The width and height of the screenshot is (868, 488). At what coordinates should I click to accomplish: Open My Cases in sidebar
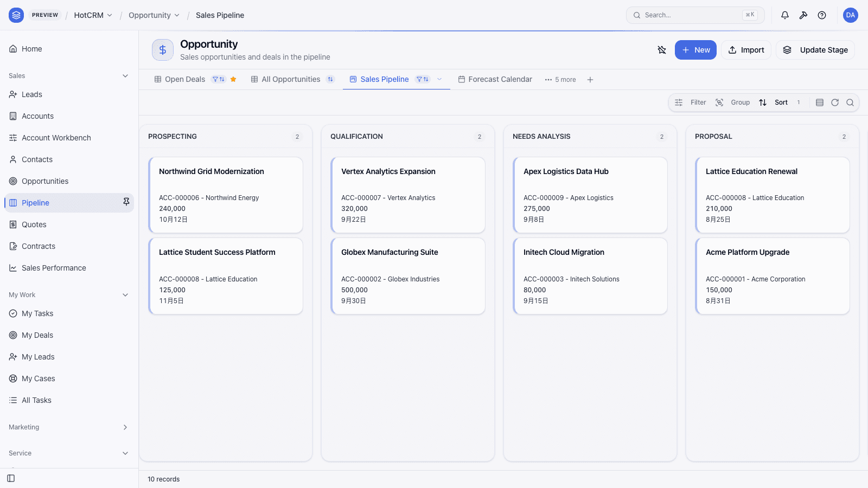pos(69,378)
